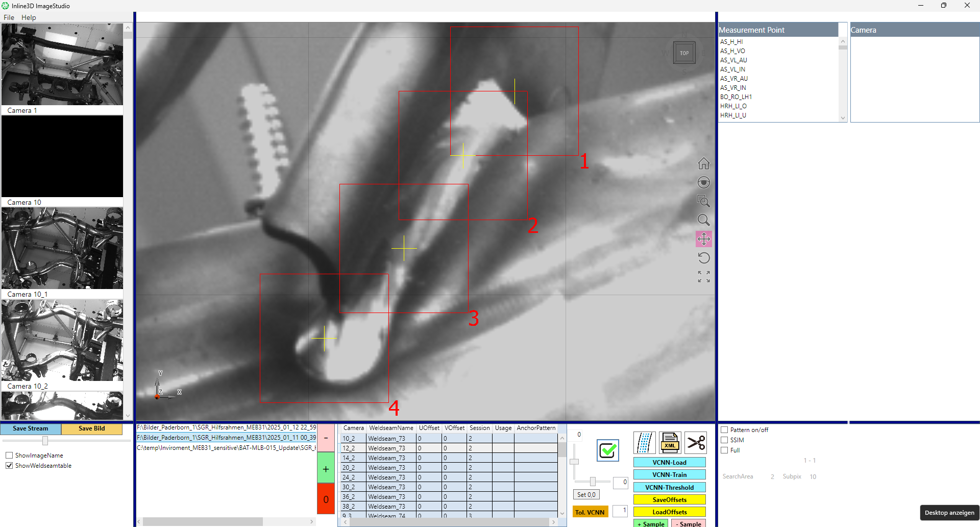The width and height of the screenshot is (980, 527).
Task: Open the File menu
Action: (x=9, y=17)
